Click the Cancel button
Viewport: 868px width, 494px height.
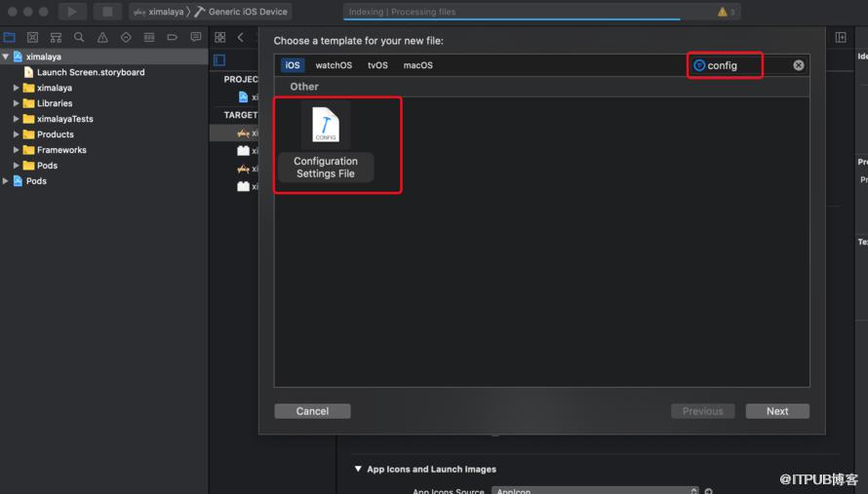[312, 411]
